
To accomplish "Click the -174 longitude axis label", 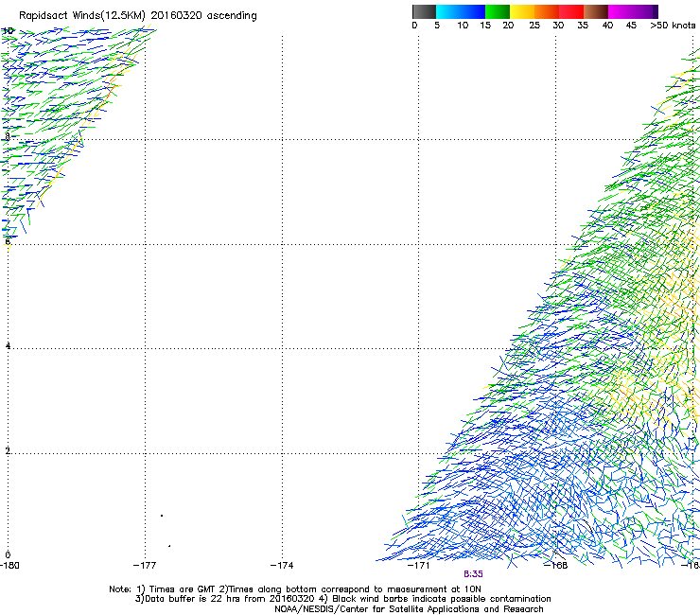I will [x=282, y=566].
